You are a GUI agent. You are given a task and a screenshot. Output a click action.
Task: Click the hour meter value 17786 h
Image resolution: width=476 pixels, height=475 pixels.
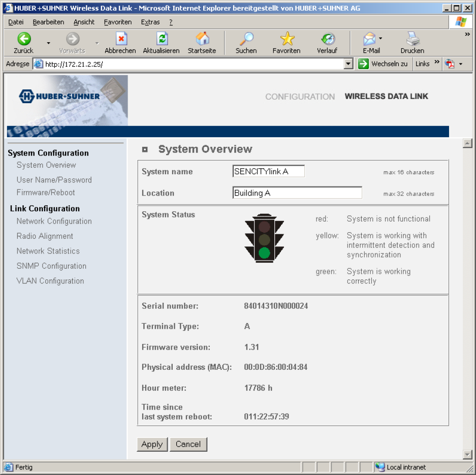tap(258, 388)
